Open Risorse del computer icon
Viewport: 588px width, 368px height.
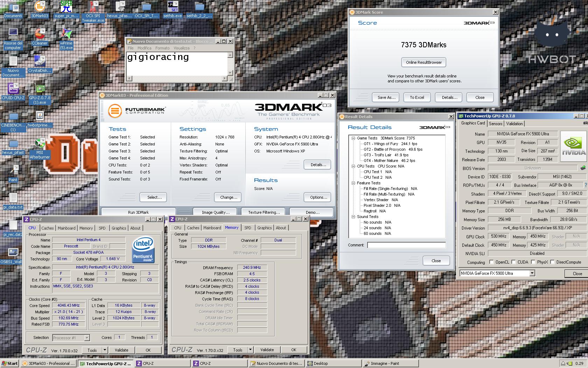click(13, 39)
